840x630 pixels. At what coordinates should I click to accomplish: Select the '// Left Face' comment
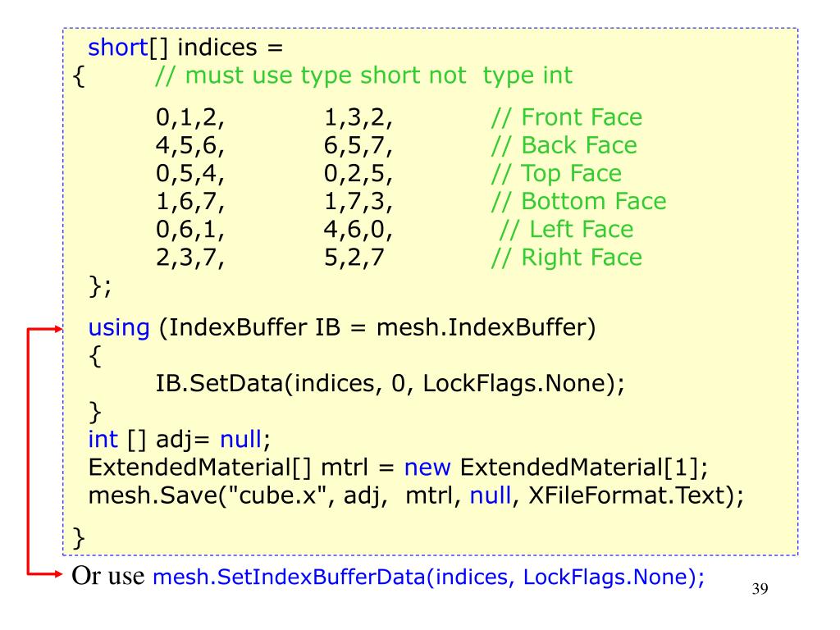pos(566,230)
